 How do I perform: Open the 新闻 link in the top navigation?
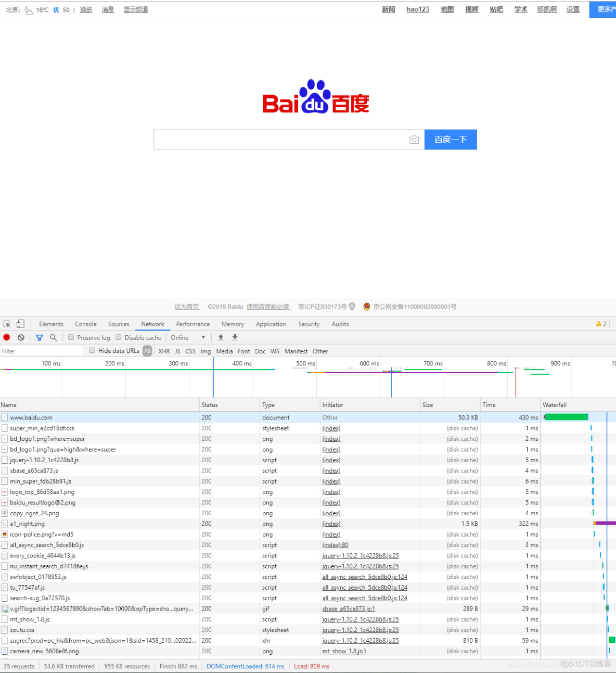pos(389,9)
